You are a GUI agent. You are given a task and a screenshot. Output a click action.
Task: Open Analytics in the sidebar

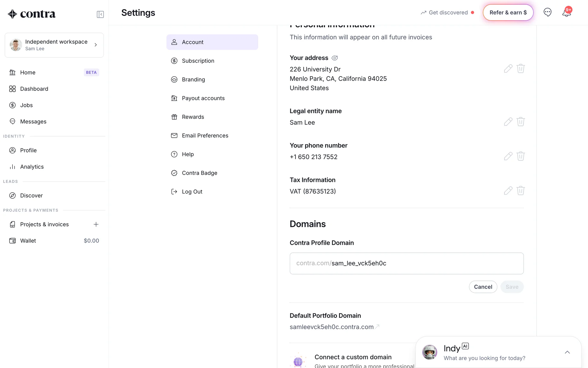click(32, 167)
